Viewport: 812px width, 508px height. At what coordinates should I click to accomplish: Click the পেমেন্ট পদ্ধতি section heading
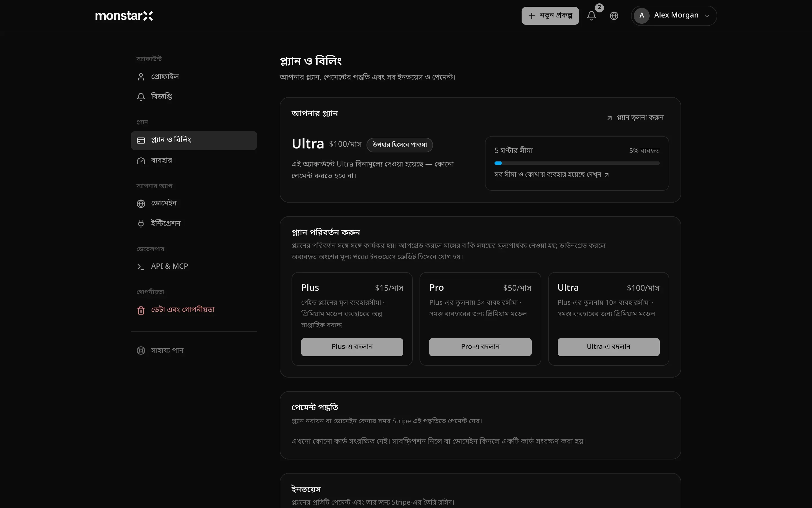[x=315, y=408]
